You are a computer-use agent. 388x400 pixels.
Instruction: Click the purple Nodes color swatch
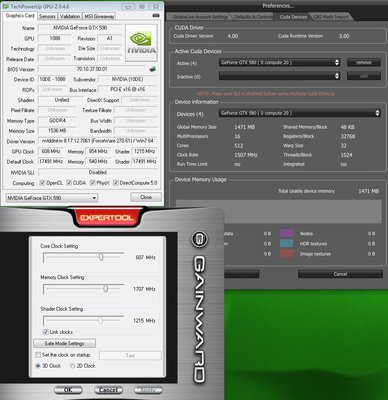(286, 233)
